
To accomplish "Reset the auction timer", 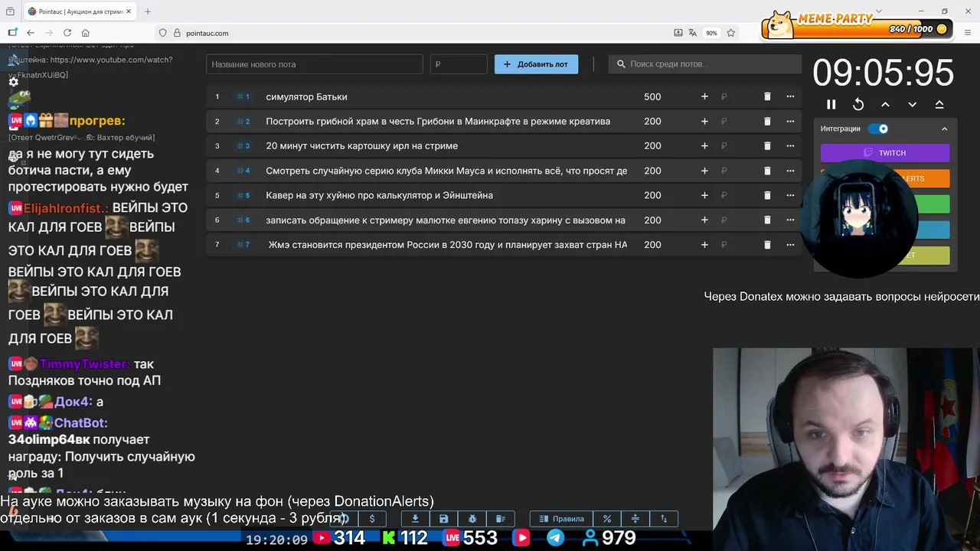I will (x=858, y=105).
